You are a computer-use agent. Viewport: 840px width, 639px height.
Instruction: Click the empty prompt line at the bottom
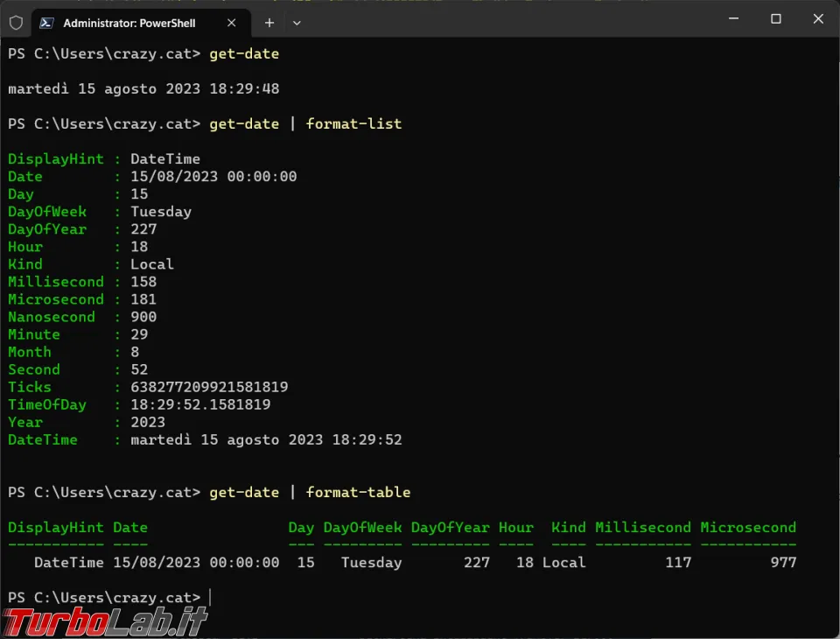[x=110, y=597]
